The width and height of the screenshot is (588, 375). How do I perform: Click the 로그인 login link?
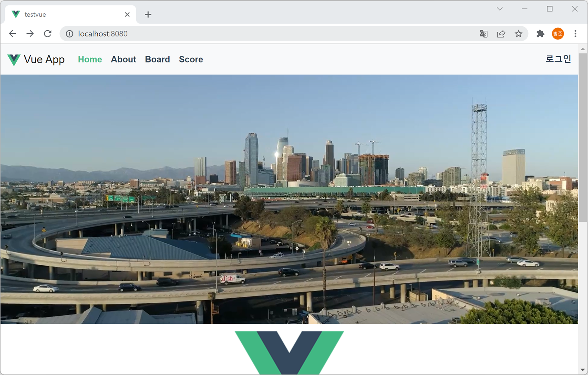tap(558, 59)
